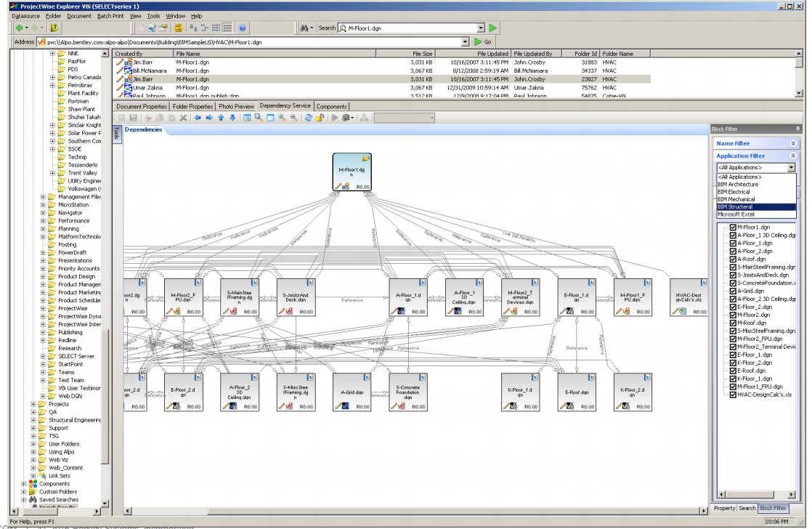Open the vertical Tools side tab
The width and height of the screenshot is (812, 529).
116,133
